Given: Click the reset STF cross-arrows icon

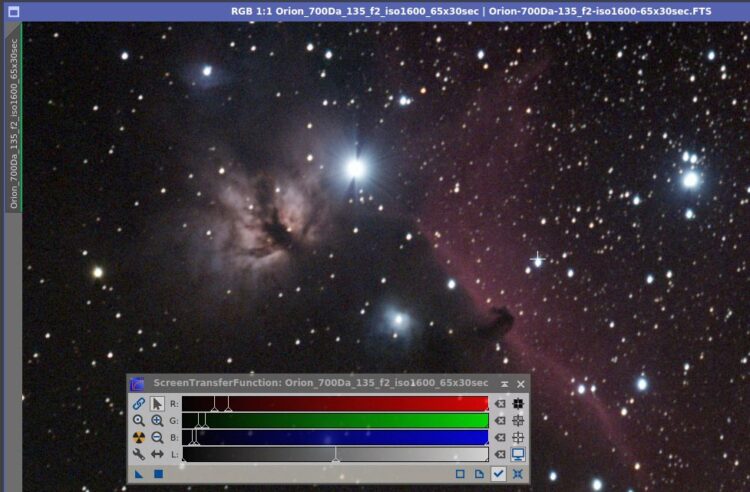Looking at the screenshot, I should tap(518, 474).
